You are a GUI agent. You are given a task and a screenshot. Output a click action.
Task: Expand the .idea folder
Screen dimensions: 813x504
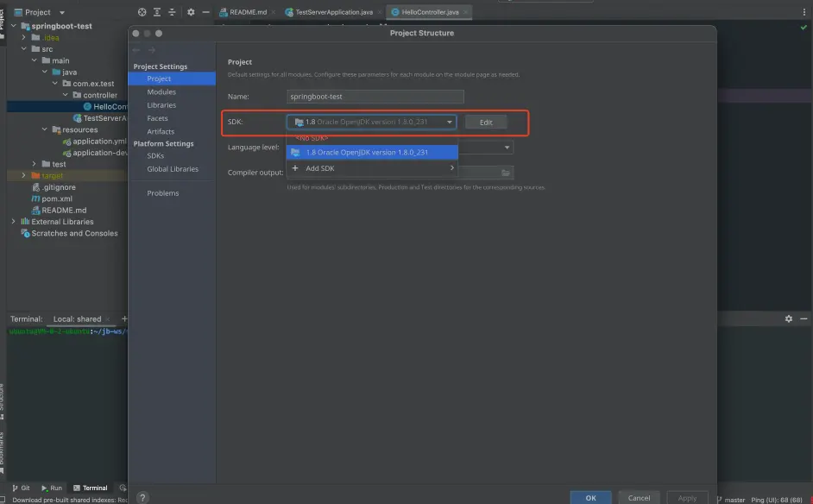[24, 37]
